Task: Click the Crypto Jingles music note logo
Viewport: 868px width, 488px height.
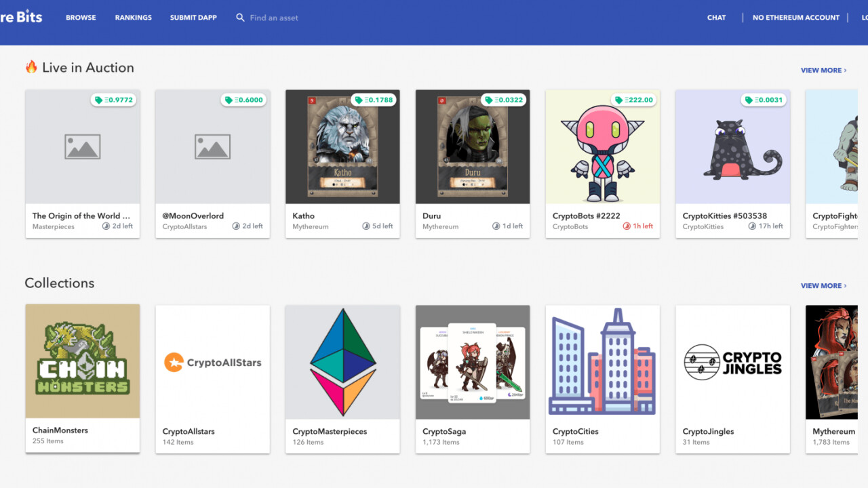Action: coord(701,362)
